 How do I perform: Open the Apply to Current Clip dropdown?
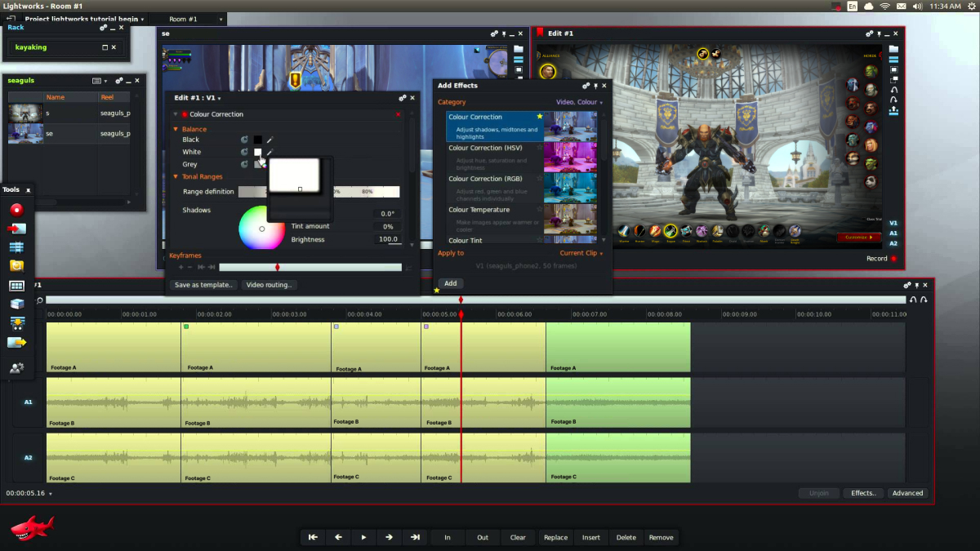tap(577, 254)
